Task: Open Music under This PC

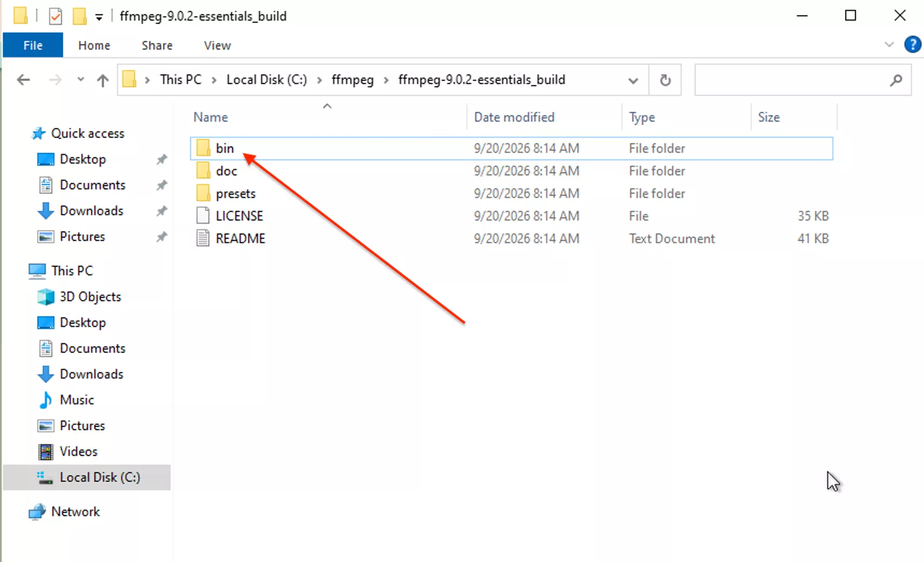Action: click(x=76, y=400)
